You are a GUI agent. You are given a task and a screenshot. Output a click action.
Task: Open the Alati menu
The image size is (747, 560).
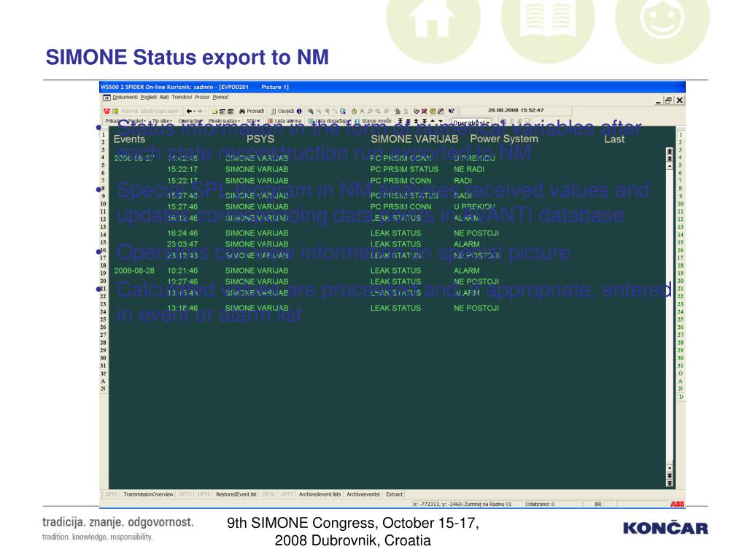coord(164,97)
